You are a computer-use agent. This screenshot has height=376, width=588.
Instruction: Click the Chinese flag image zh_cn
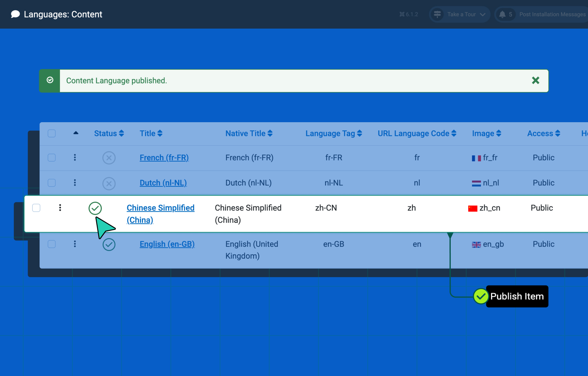pos(472,209)
